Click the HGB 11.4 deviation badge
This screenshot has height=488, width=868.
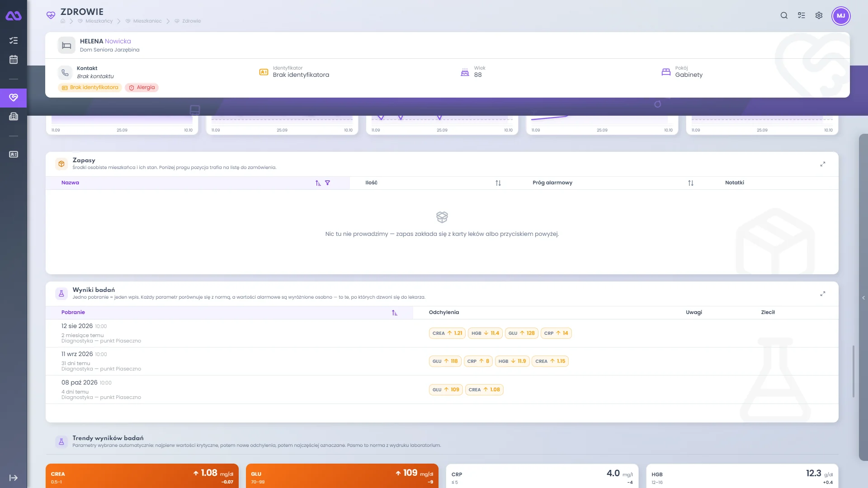point(485,333)
